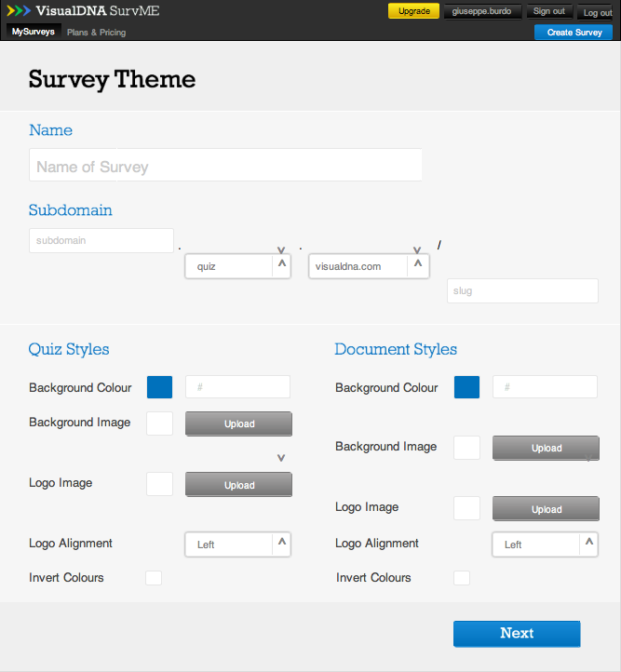Open the visualdna.com domain dropdown
This screenshot has height=672, width=621.
[x=368, y=266]
